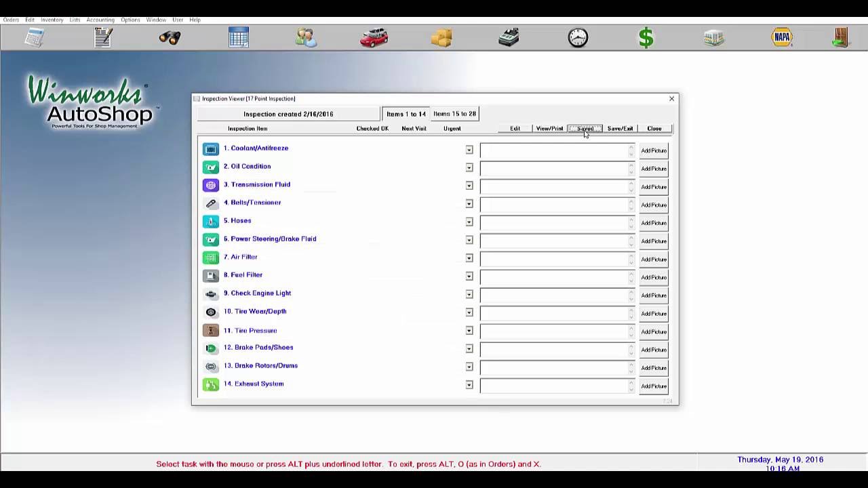This screenshot has width=868, height=488.
Task: Click the cash register toolbar icon
Action: [509, 37]
